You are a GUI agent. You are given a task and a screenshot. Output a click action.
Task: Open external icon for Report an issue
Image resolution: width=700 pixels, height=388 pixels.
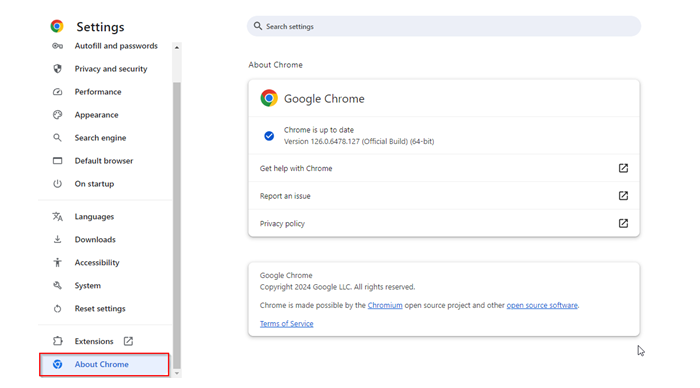(x=623, y=196)
